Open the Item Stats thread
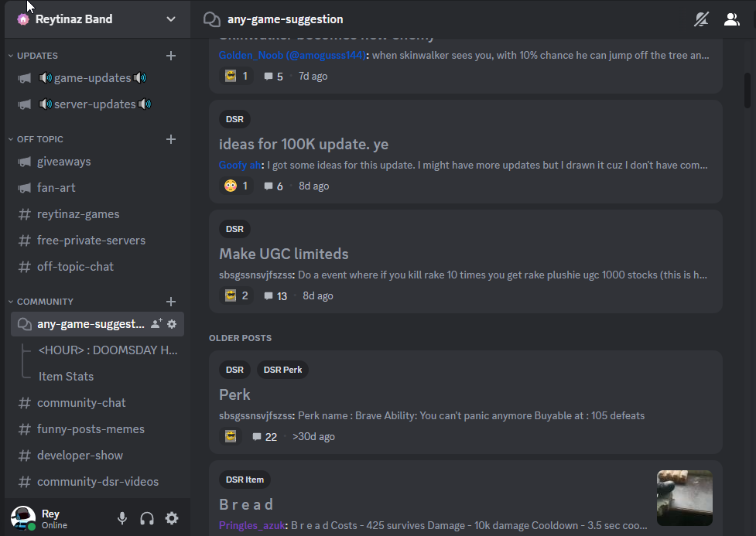Image resolution: width=756 pixels, height=536 pixels. point(66,377)
